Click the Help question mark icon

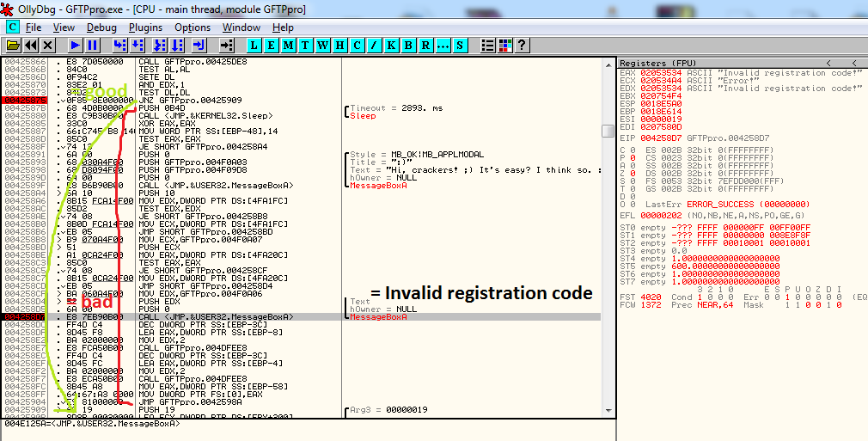pyautogui.click(x=522, y=45)
